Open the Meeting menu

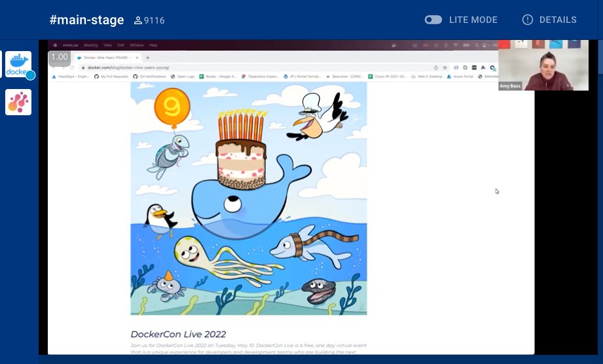click(91, 45)
